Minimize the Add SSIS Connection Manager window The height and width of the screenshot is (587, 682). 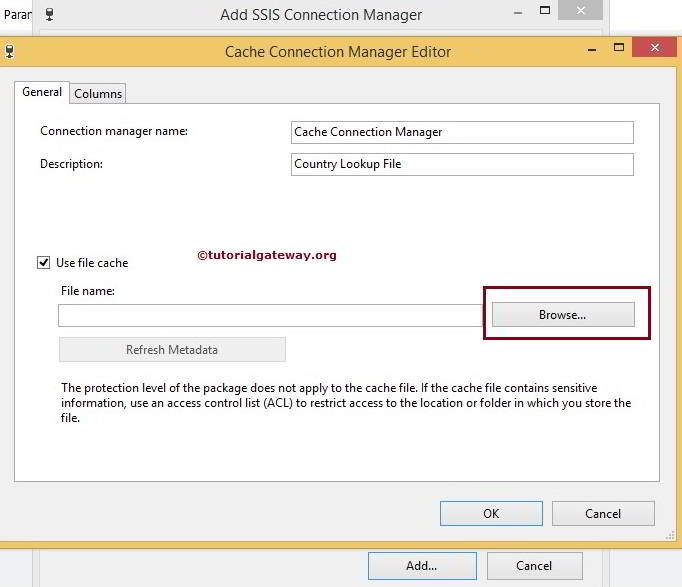(x=518, y=13)
